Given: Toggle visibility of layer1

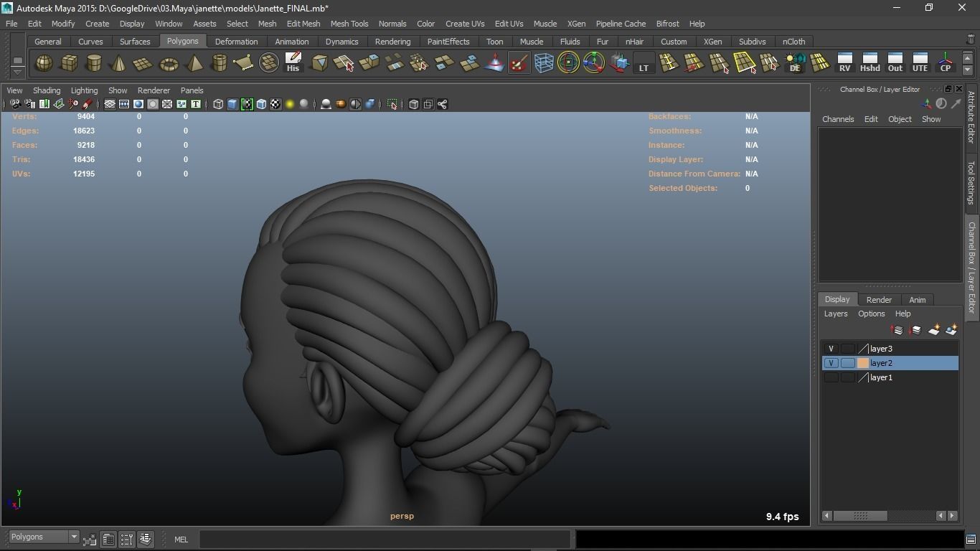Looking at the screenshot, I should pyautogui.click(x=831, y=377).
